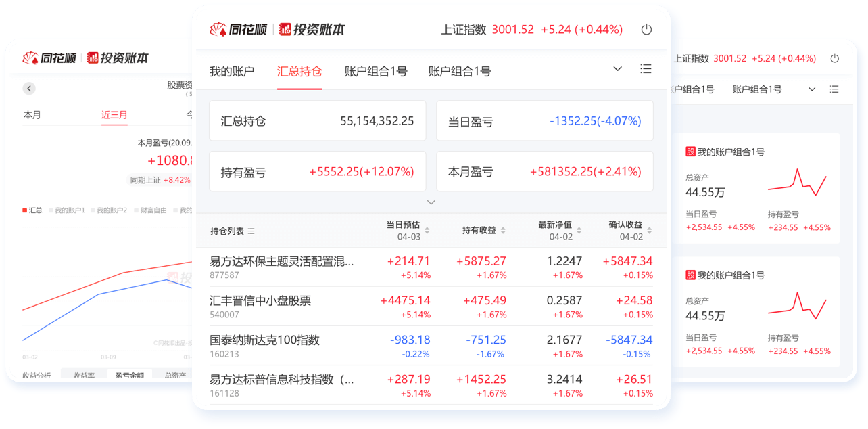This screenshot has height=429, width=868.
Task: Toggle the 财富自由 chart legend entry
Action: tap(152, 210)
